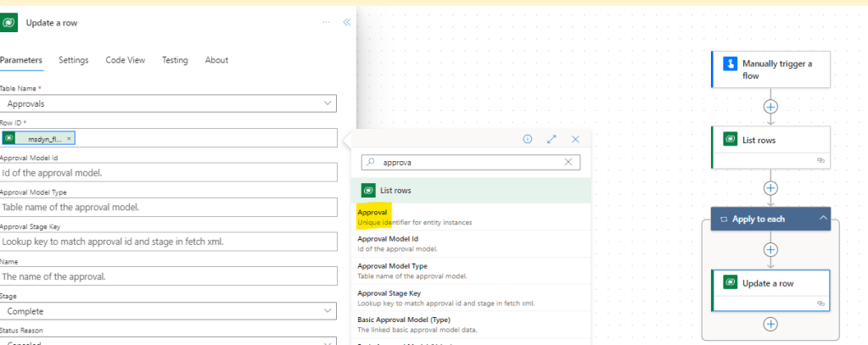
Task: Switch to the Testing tab
Action: pyautogui.click(x=175, y=59)
